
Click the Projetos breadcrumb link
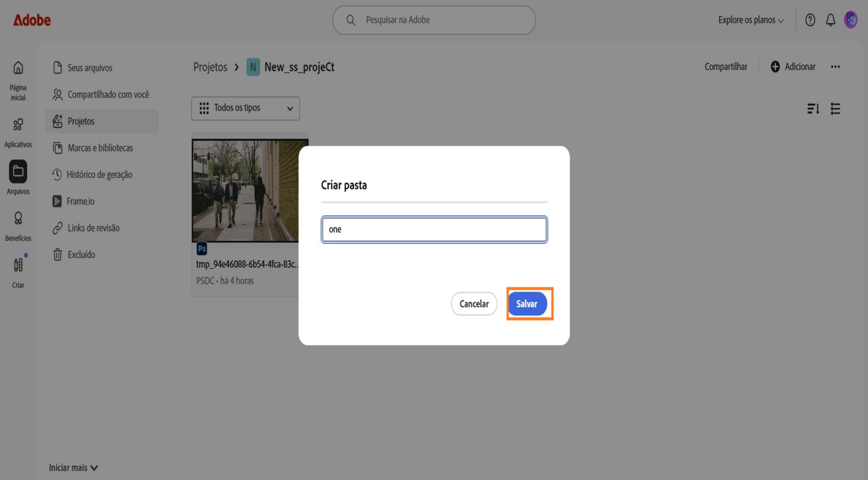pos(210,67)
